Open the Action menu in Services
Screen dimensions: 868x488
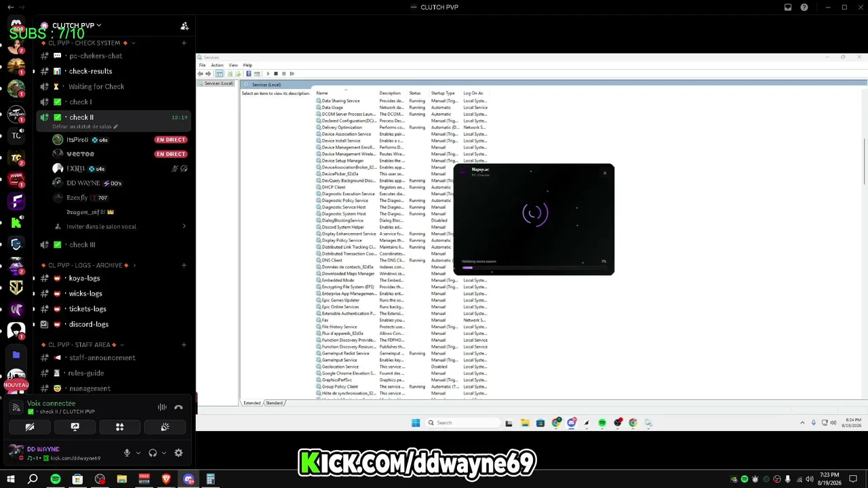point(217,65)
